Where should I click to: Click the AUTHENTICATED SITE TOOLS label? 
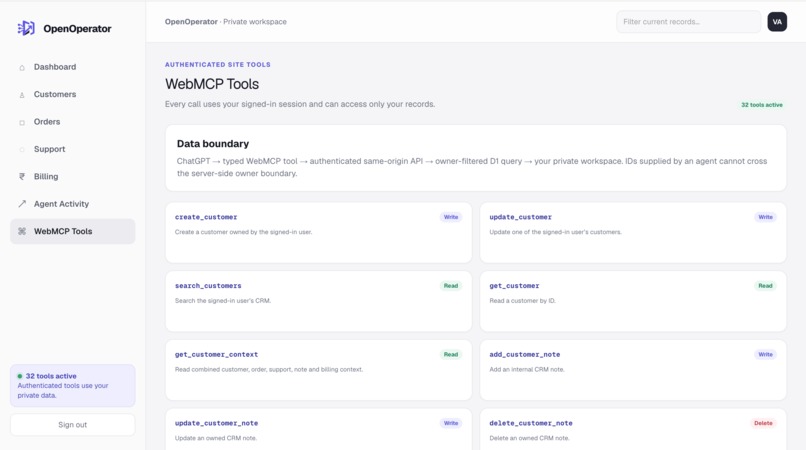click(x=217, y=64)
